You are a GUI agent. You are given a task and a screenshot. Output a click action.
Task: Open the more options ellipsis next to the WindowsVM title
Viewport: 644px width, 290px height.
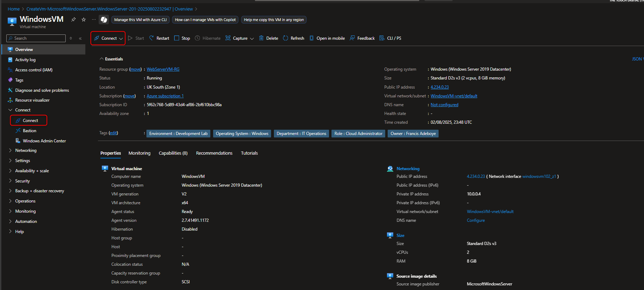click(x=94, y=20)
